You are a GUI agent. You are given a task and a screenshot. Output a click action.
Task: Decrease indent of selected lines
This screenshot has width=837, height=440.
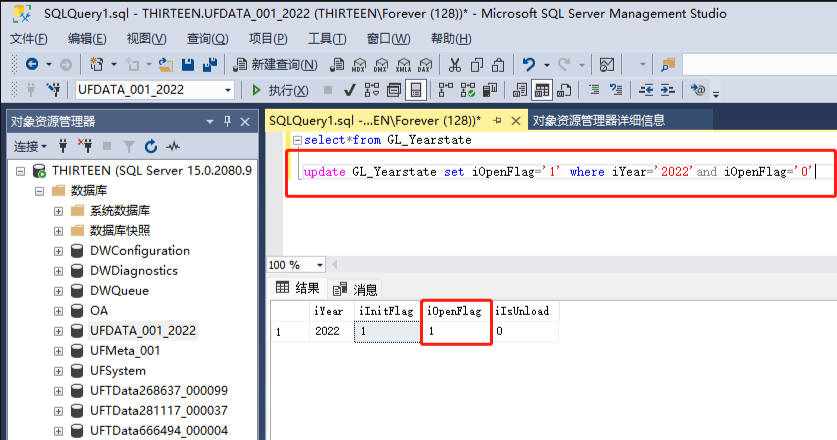(646, 90)
